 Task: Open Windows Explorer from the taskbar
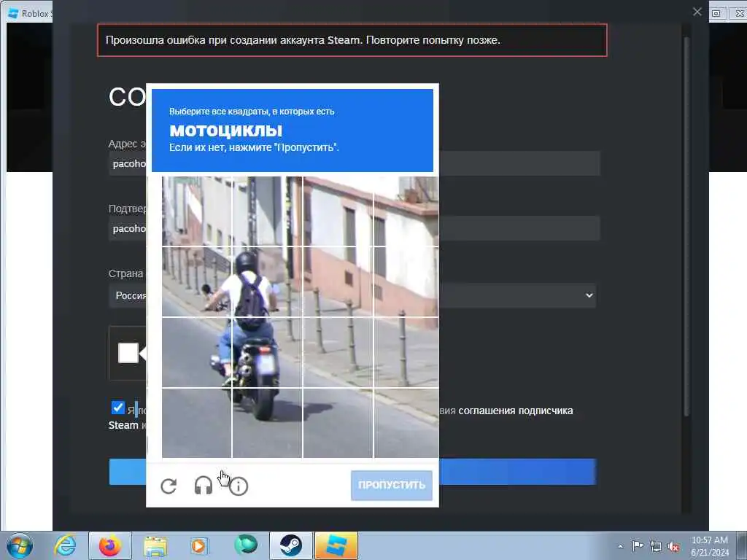[x=155, y=545]
